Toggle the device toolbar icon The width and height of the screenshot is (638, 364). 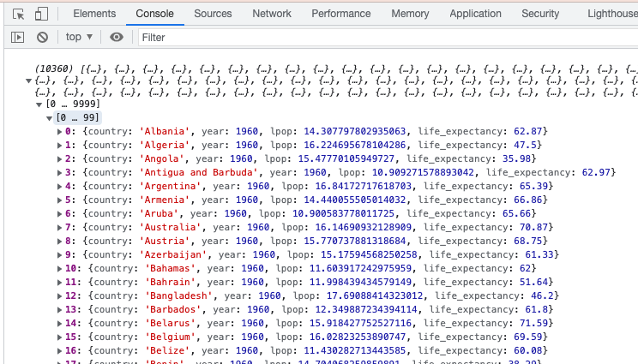(x=41, y=15)
